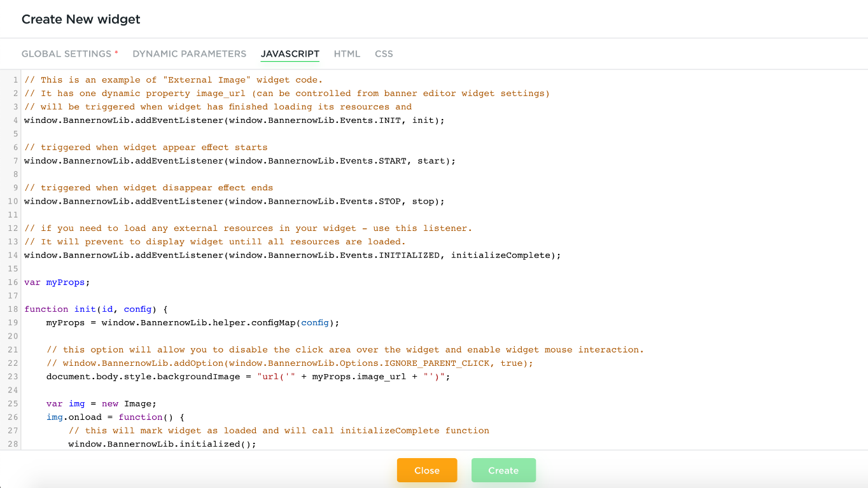The image size is (868, 488).
Task: Select the JavaScript tab
Action: coord(290,54)
